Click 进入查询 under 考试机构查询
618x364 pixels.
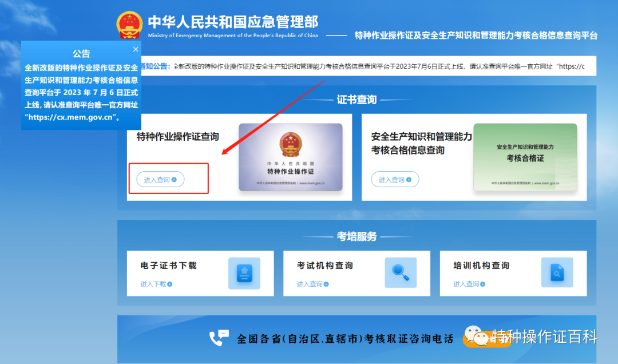(x=310, y=284)
